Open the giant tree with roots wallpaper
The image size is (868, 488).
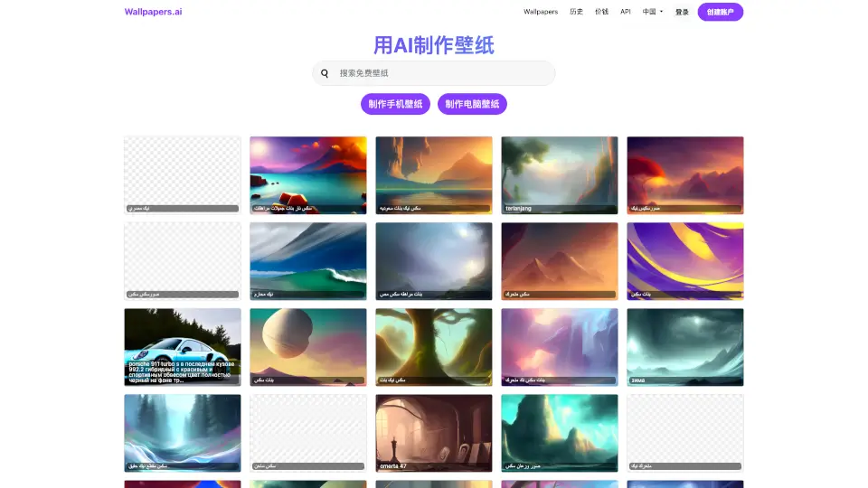(x=434, y=347)
